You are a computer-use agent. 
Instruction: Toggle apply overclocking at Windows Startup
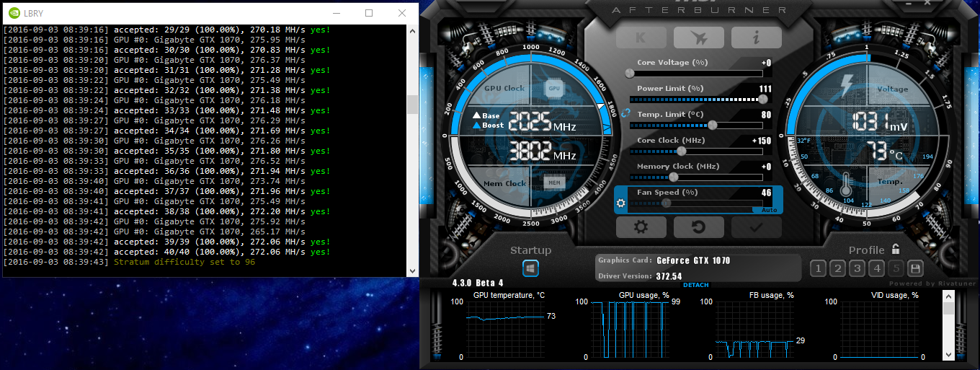(530, 268)
